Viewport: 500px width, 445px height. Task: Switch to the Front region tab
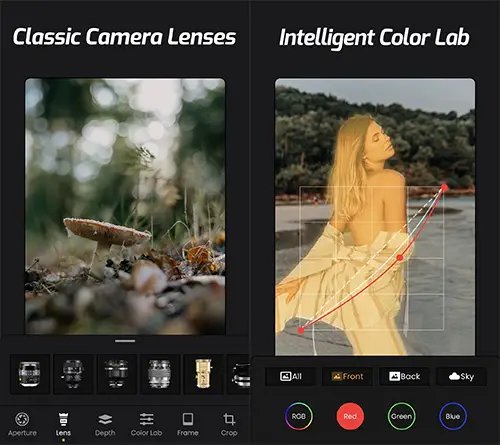click(x=347, y=376)
